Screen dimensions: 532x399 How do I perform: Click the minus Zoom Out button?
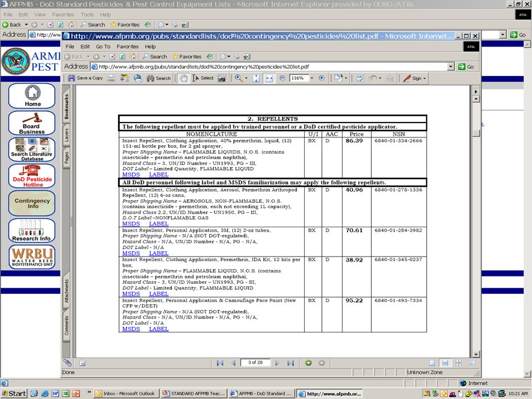[x=282, y=78]
